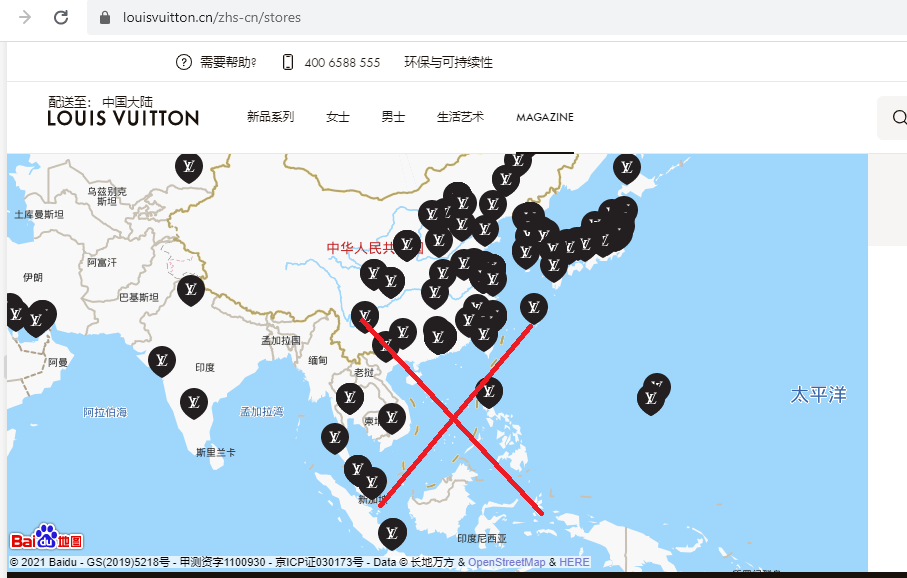
Task: Open the OpenStreetMap attribution link
Action: [x=507, y=562]
